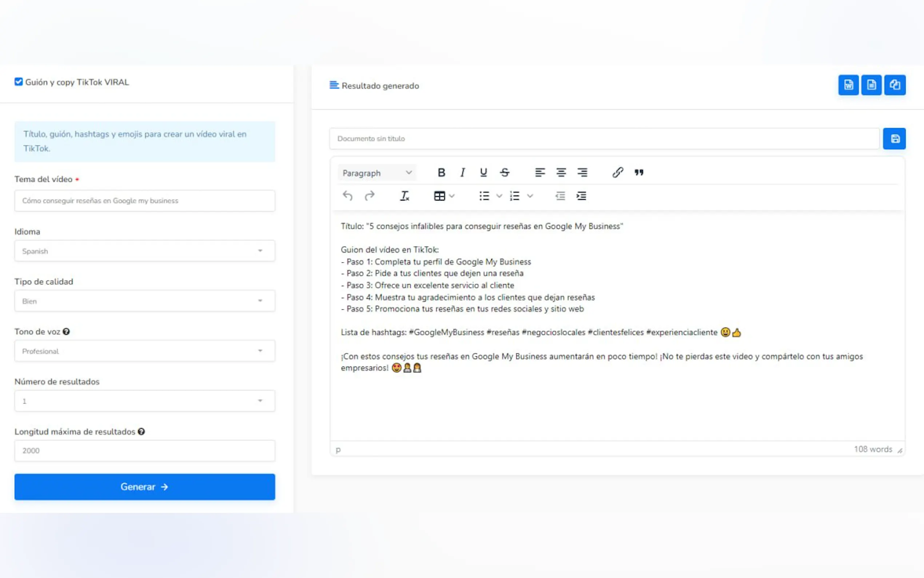Toggle Guión y copy TikTok VIRAL checkbox
This screenshot has height=578, width=924.
click(x=19, y=82)
